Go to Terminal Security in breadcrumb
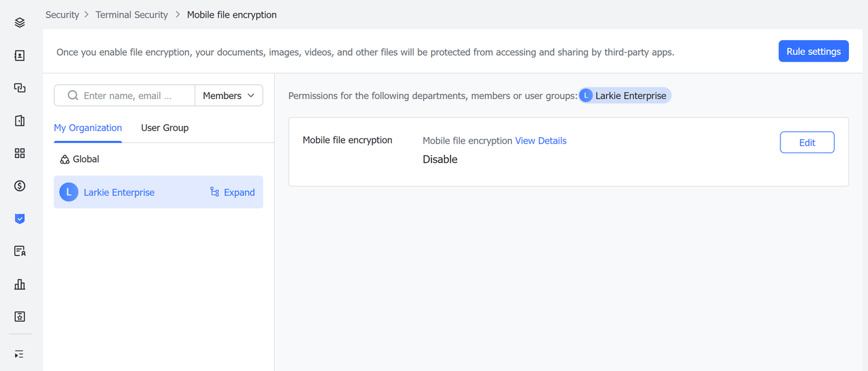868x371 pixels. tap(132, 15)
